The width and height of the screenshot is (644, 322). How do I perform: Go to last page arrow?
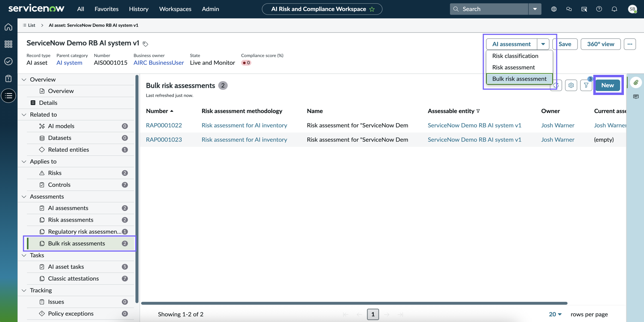[x=400, y=314]
